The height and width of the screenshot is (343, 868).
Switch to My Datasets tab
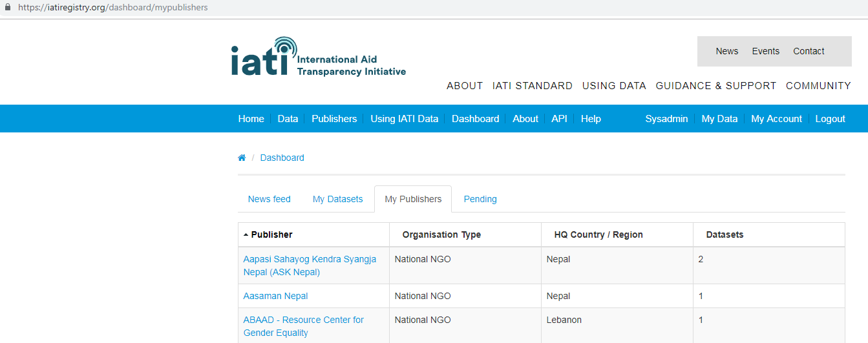click(337, 199)
